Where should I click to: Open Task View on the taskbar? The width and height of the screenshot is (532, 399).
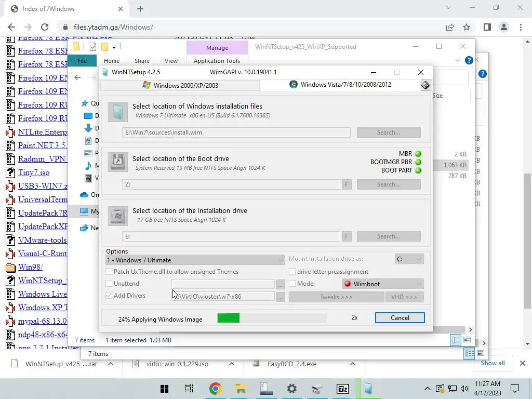(x=189, y=389)
